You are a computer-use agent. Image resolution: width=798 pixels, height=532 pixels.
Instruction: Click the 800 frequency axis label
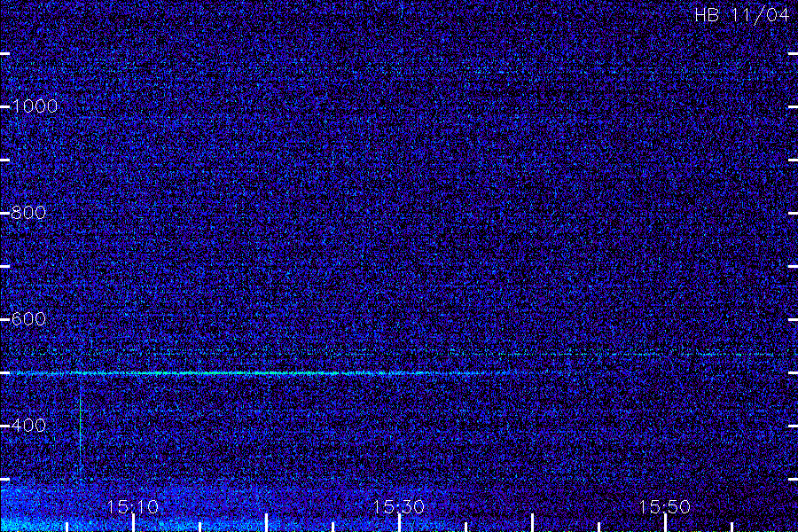tap(28, 212)
